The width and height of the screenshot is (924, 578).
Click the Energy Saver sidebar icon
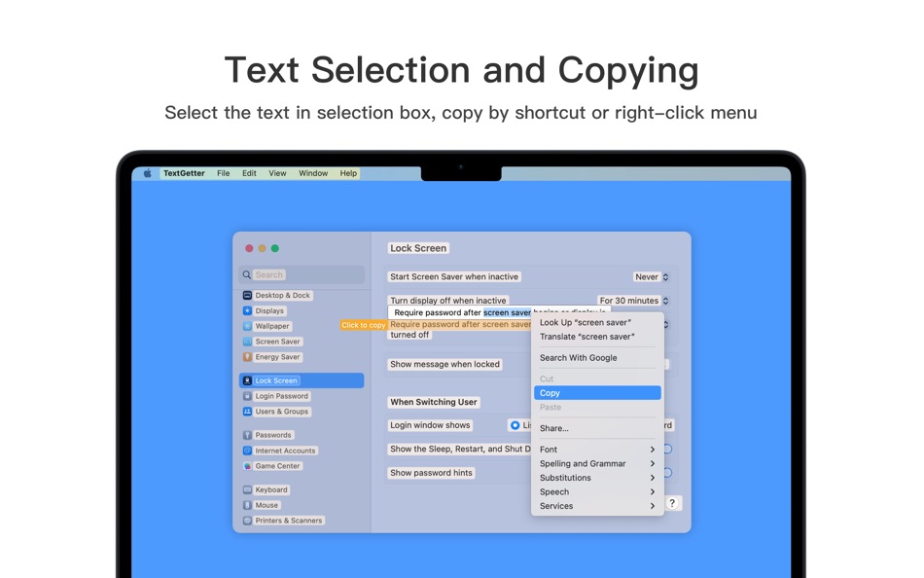tap(247, 356)
